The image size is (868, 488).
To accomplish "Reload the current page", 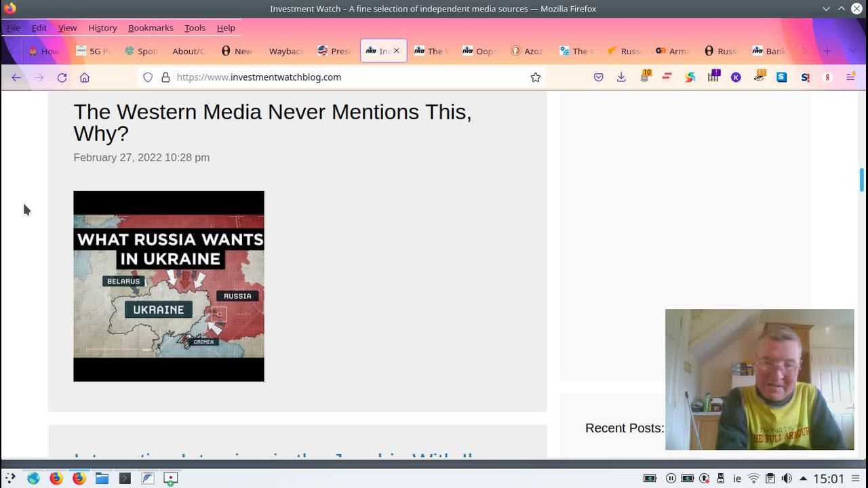I will pos(62,77).
